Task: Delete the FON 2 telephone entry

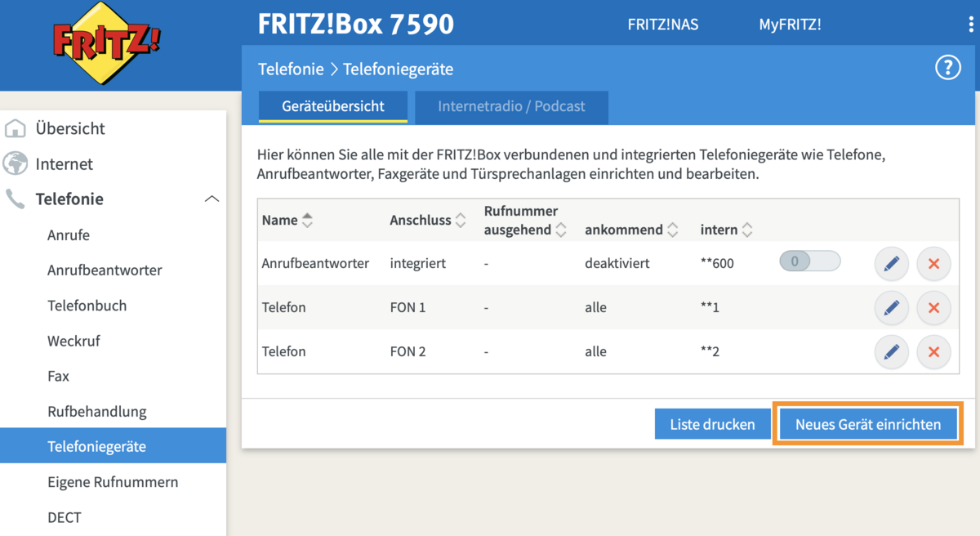Action: pyautogui.click(x=933, y=352)
